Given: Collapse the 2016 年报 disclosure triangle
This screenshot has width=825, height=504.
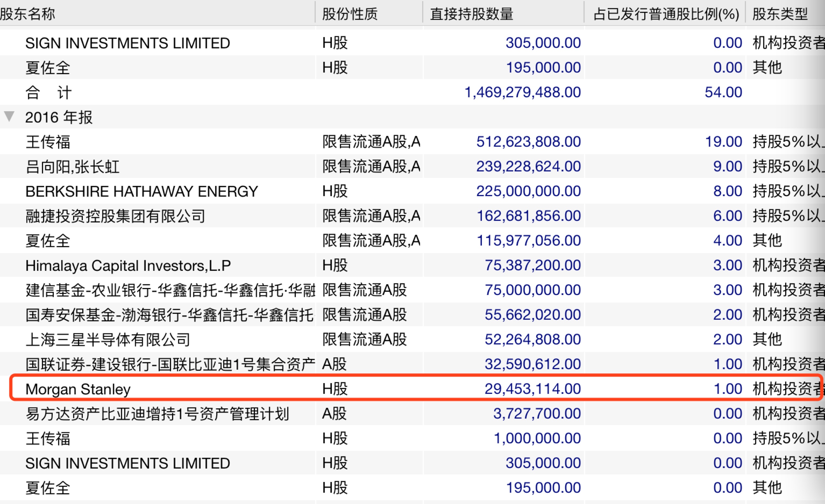Looking at the screenshot, I should pos(9,116).
